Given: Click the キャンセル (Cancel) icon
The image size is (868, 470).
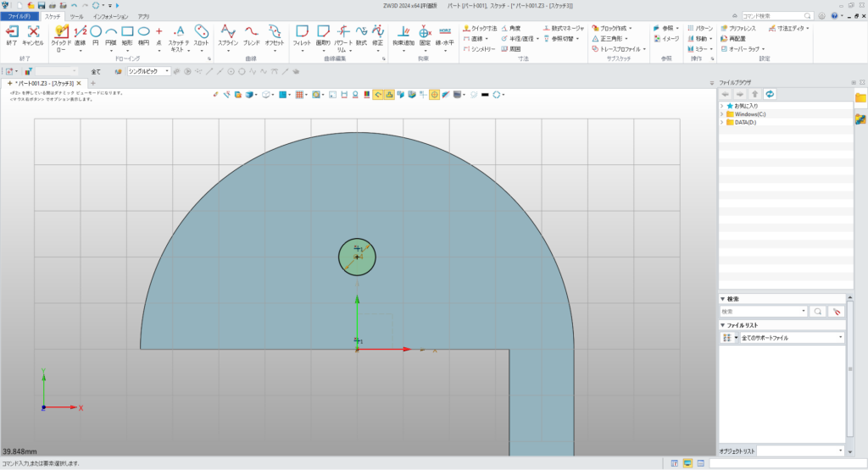Looking at the screenshot, I should pos(33,32).
